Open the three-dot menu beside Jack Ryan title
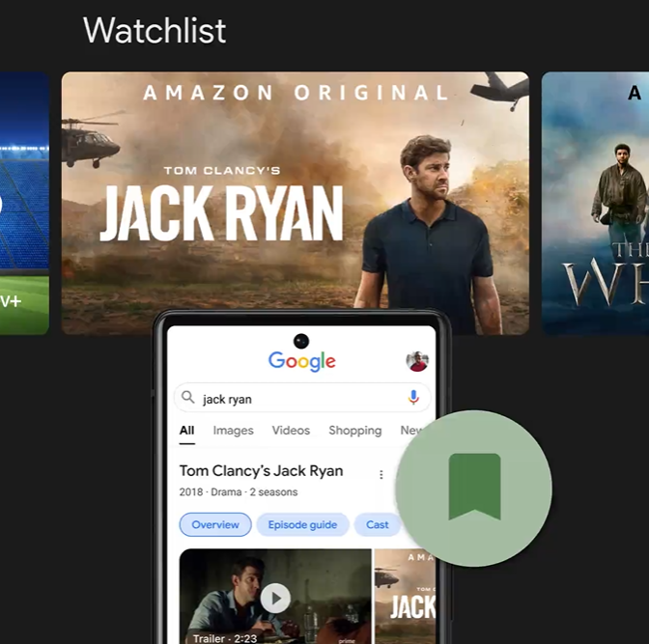The height and width of the screenshot is (644, 649). [x=381, y=474]
